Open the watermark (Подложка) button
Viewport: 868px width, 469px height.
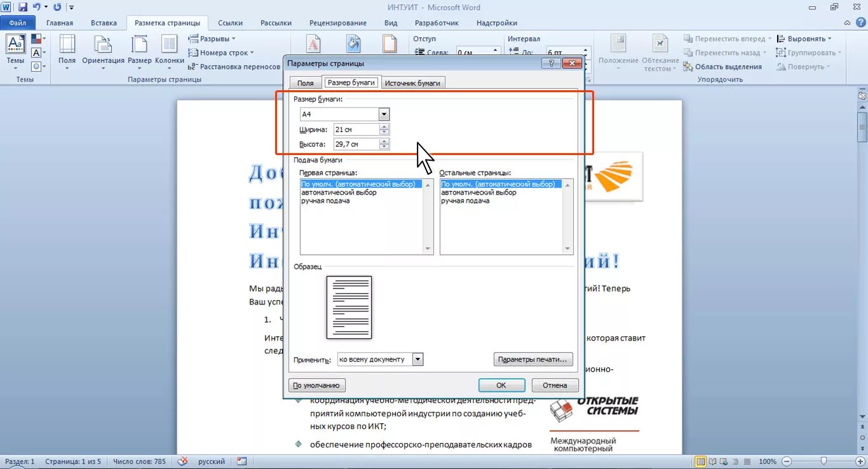coord(313,44)
